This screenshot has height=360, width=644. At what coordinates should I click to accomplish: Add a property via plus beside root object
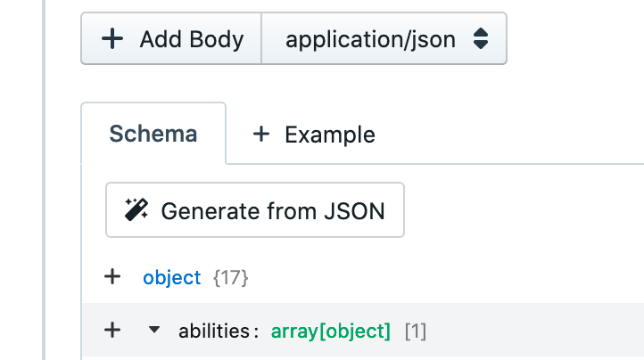[112, 277]
